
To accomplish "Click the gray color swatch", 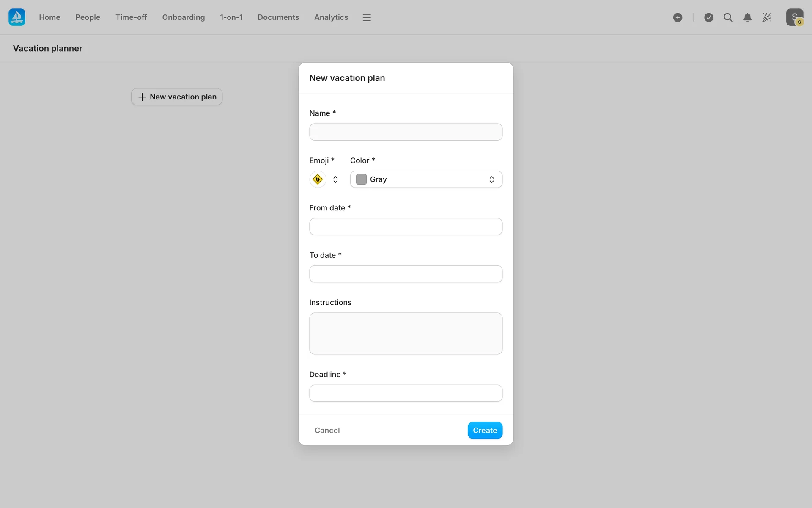I will 361,179.
